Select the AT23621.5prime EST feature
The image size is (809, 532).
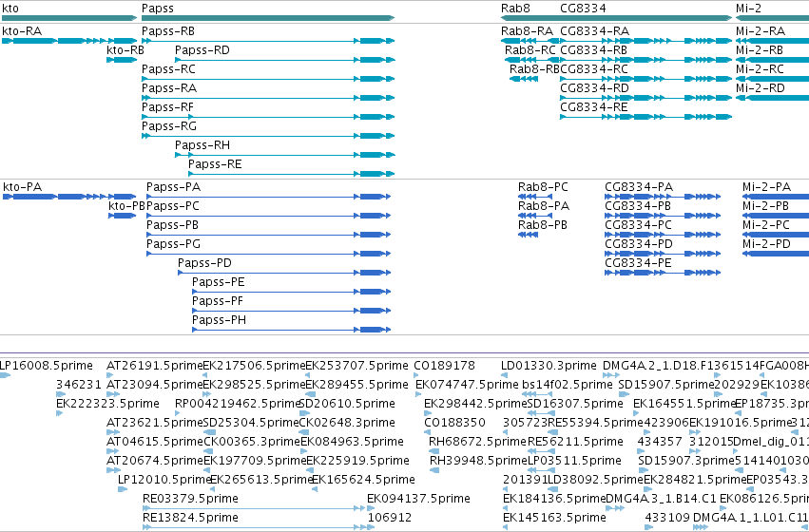coord(112,432)
